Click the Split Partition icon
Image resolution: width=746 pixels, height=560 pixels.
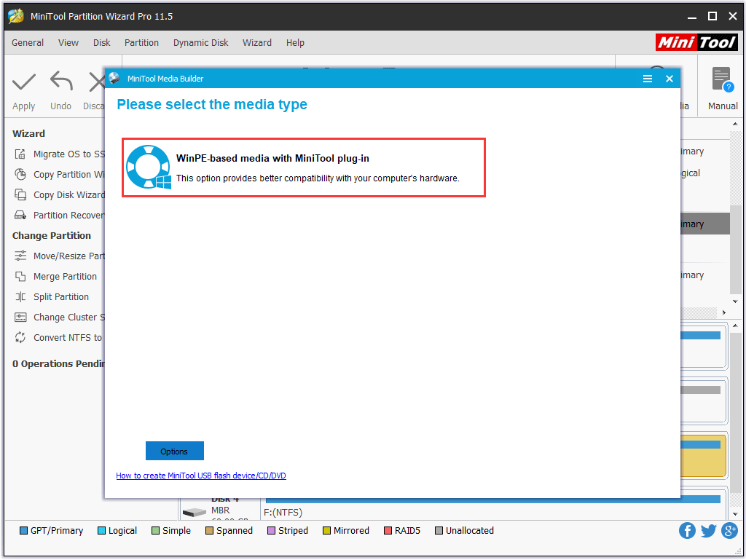tap(20, 297)
